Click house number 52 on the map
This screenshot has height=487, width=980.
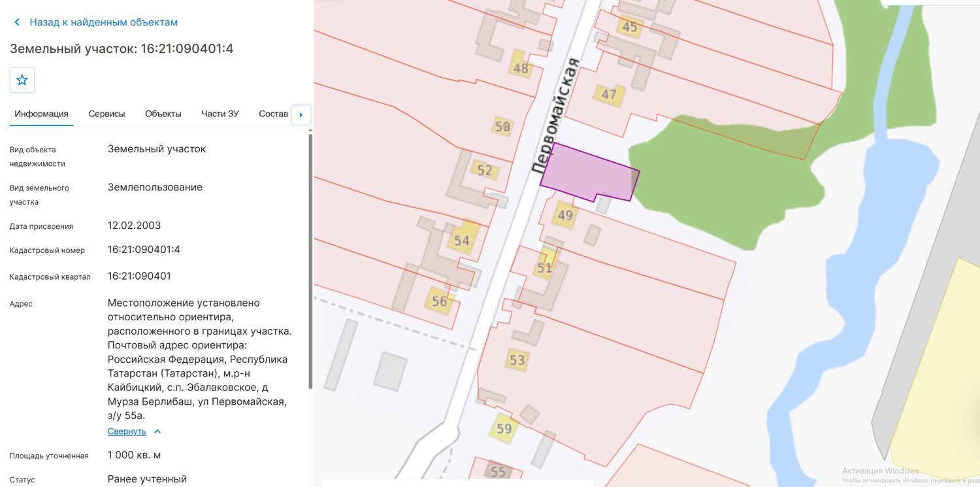485,171
